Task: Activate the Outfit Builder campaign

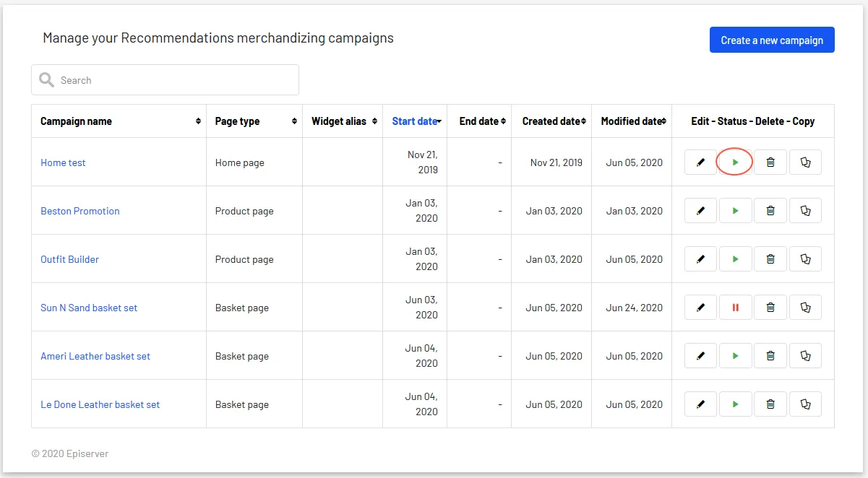Action: tap(735, 259)
